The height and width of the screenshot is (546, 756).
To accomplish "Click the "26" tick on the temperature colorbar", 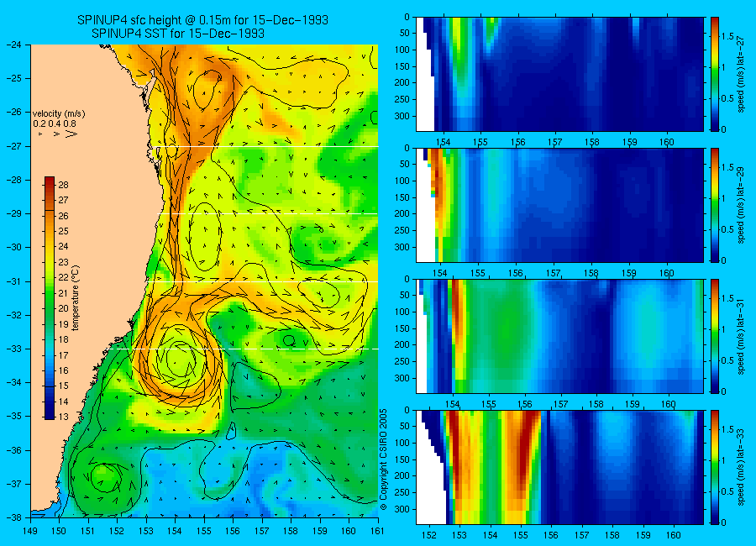I will pos(64,216).
